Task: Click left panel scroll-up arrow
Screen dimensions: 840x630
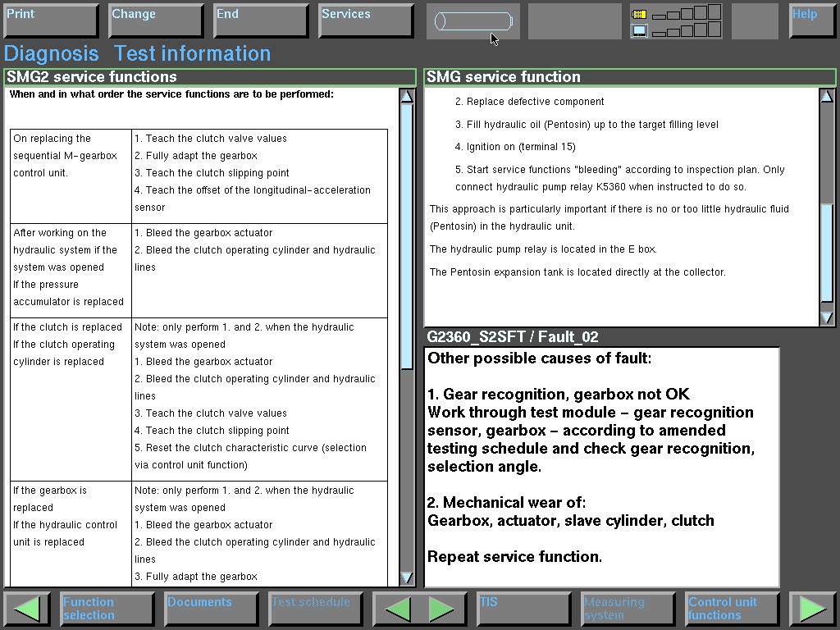Action: 407,96
